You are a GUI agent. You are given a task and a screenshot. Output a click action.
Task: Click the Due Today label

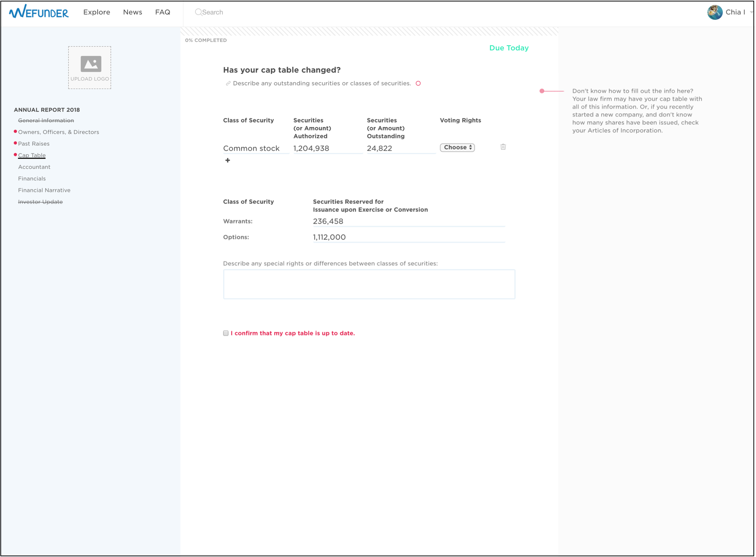[509, 48]
